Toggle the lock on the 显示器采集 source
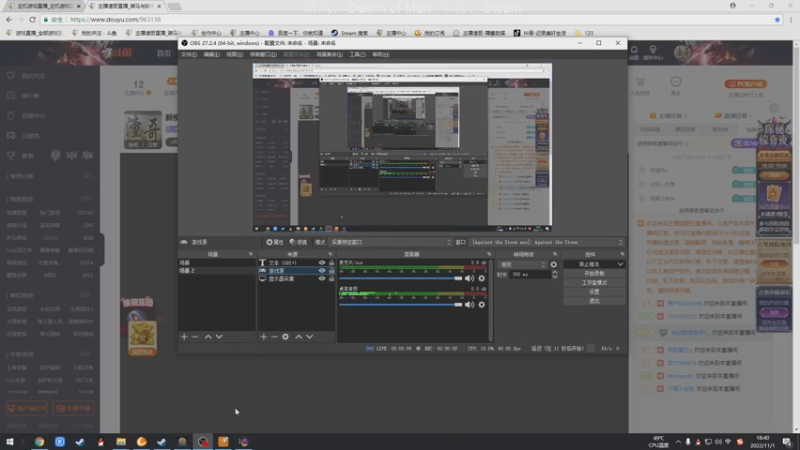The image size is (800, 450). coord(332,279)
